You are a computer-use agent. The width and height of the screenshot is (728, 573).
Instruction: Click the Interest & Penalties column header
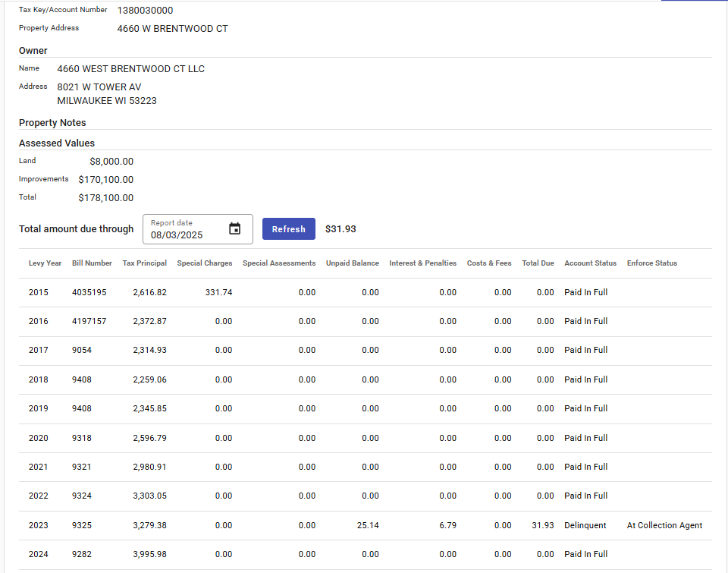pos(422,263)
